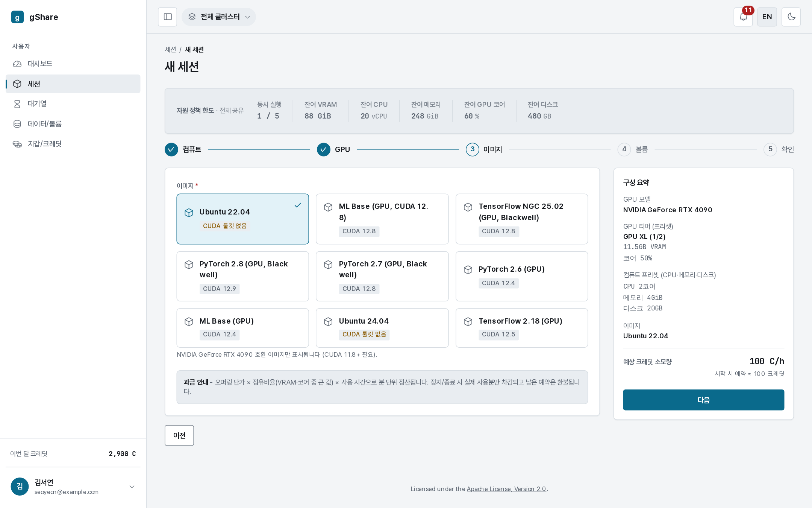Click the 다음 next button
Image resolution: width=812 pixels, height=508 pixels.
[703, 400]
